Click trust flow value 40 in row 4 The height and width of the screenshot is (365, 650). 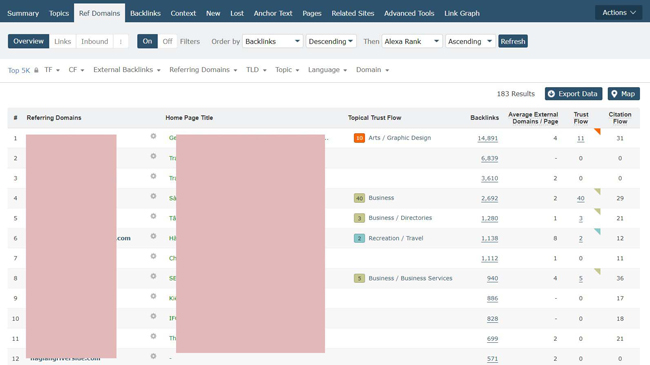coord(581,198)
